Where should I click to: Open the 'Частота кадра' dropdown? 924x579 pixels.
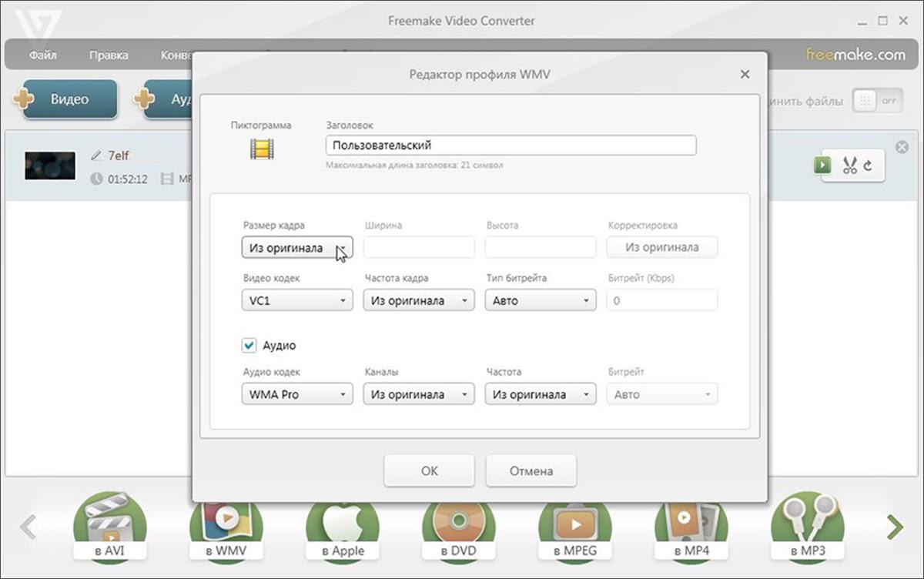tap(419, 300)
